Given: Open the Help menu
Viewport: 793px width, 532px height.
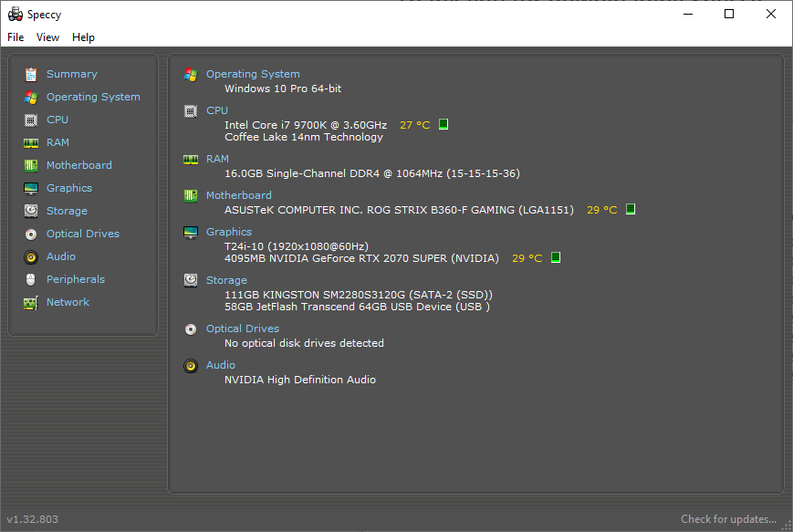Looking at the screenshot, I should (x=83, y=37).
